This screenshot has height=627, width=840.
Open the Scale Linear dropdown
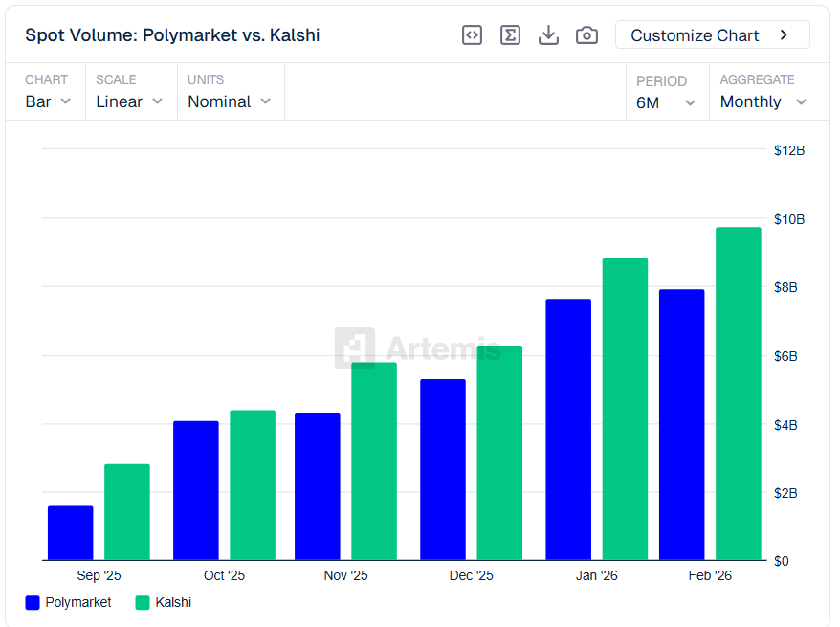point(129,101)
